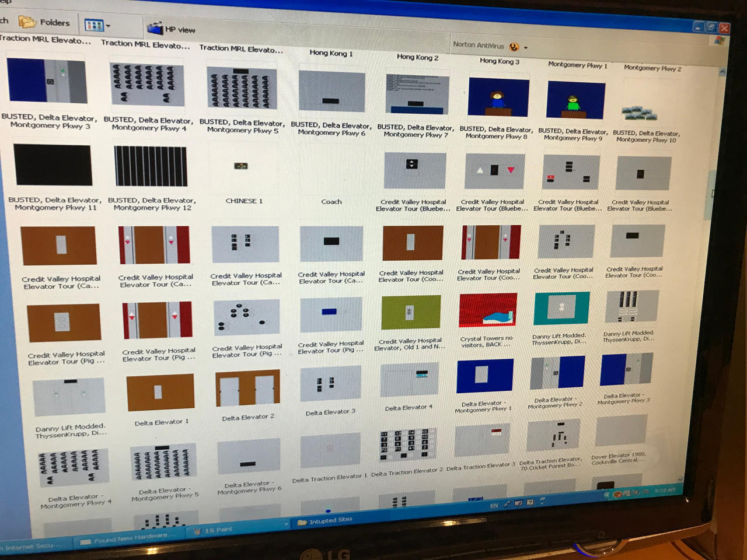Select the BUSTED Montgomery Pkwy 6 thumbnail
The width and height of the screenshot is (747, 560).
[x=331, y=92]
